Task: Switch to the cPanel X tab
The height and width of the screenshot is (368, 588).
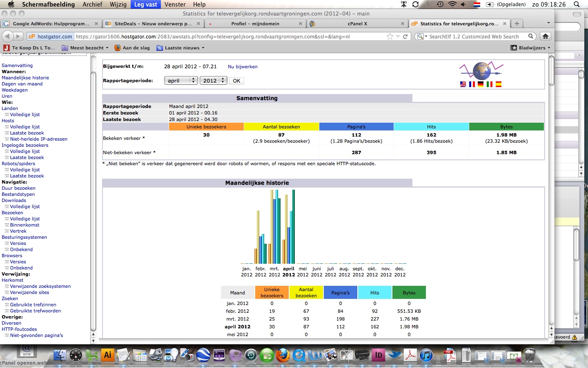Action: [x=357, y=24]
